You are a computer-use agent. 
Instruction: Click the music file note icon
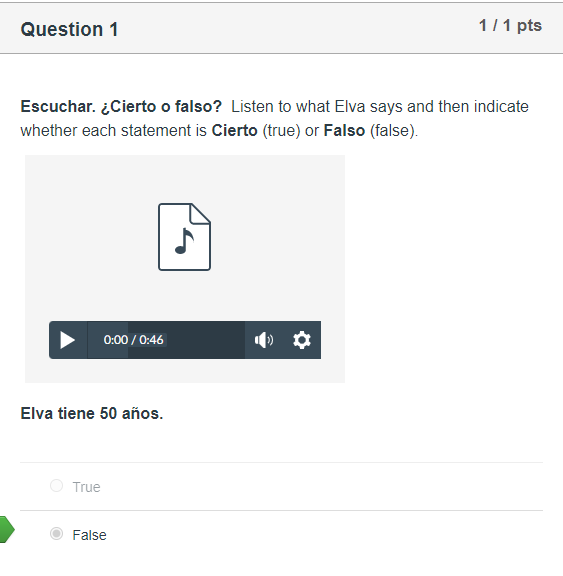click(x=184, y=237)
